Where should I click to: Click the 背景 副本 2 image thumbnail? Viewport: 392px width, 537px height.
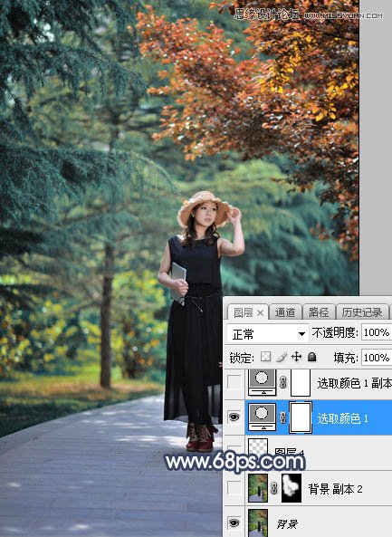coord(258,488)
